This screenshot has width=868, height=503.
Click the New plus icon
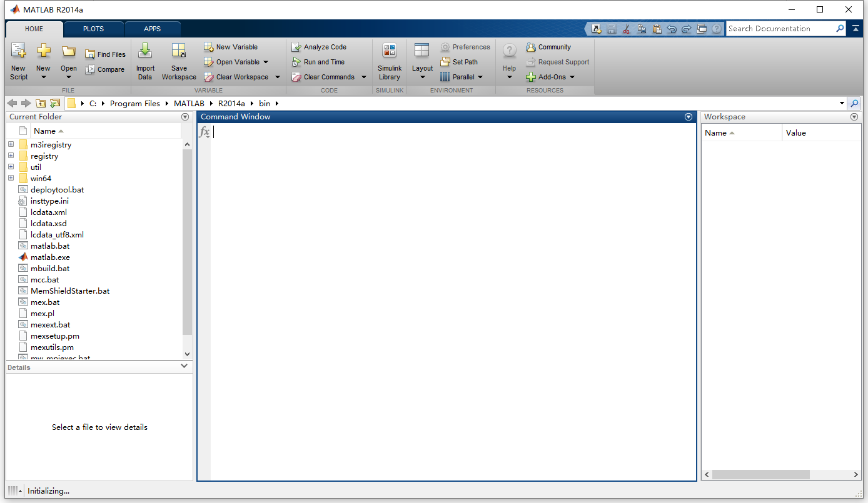pyautogui.click(x=43, y=51)
